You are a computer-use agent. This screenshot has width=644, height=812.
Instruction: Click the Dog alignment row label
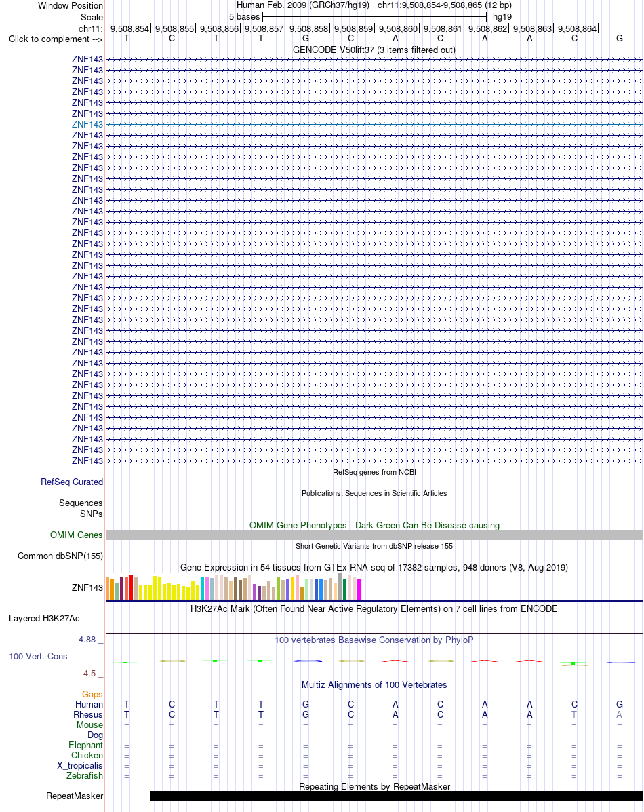point(96,735)
